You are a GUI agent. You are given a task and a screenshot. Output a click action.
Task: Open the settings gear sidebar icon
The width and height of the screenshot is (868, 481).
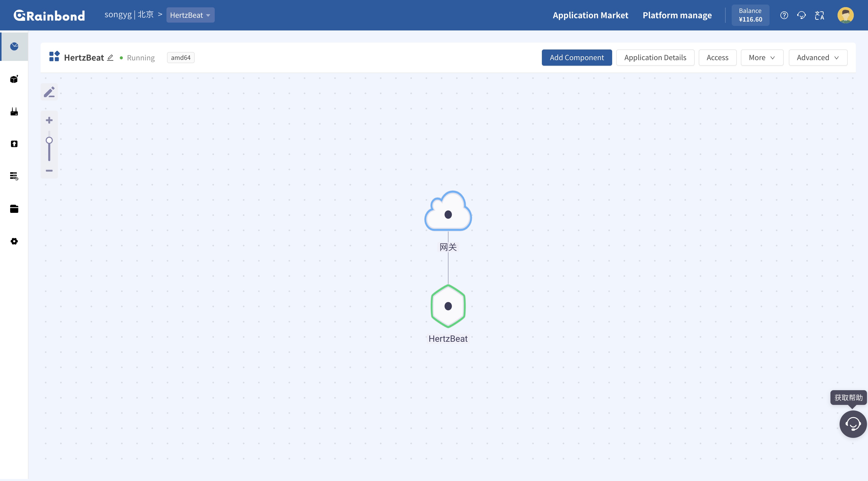coord(14,241)
